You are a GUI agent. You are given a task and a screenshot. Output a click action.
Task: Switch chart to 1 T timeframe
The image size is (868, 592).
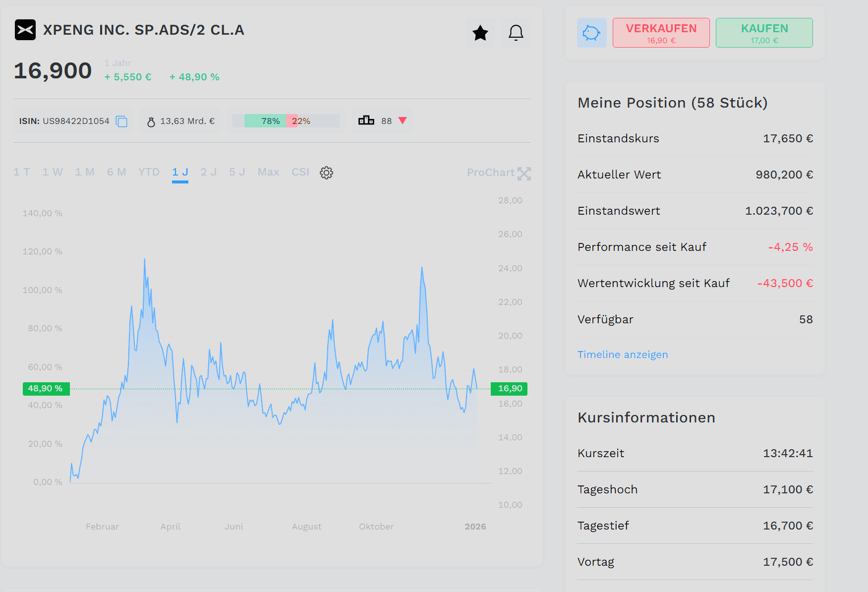click(21, 172)
